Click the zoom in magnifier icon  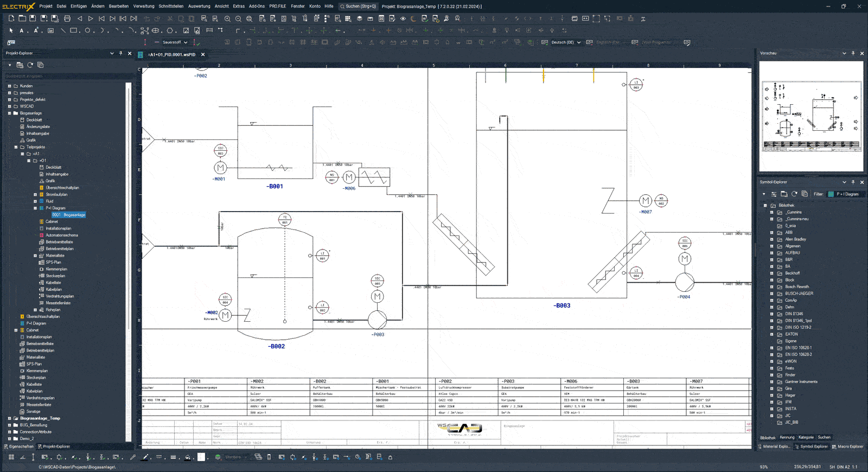227,18
